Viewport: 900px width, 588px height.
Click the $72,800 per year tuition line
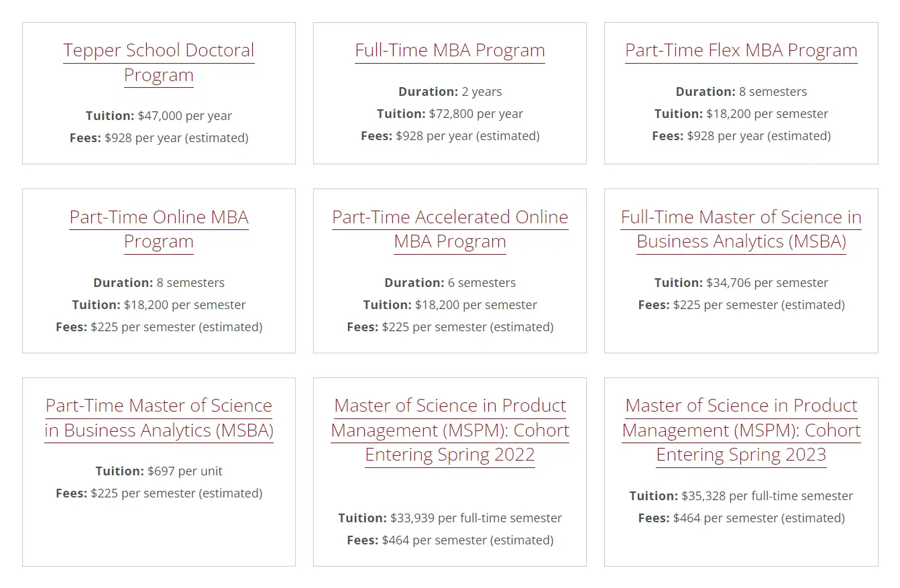[475, 113]
